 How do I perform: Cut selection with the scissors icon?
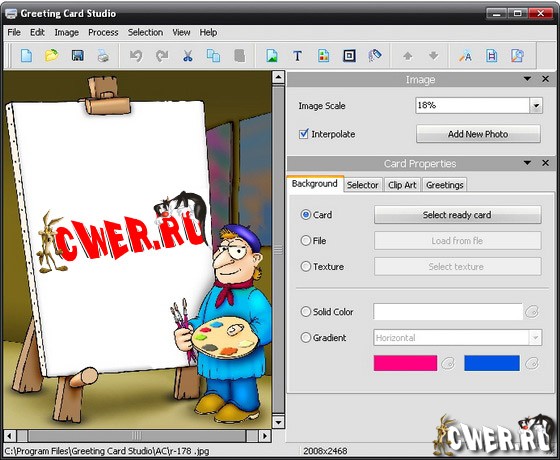tap(188, 56)
